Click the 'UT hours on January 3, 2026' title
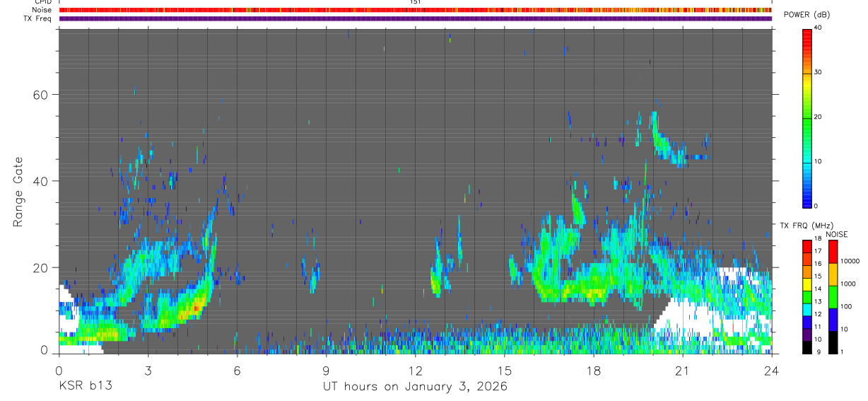The image size is (868, 401). [x=415, y=387]
